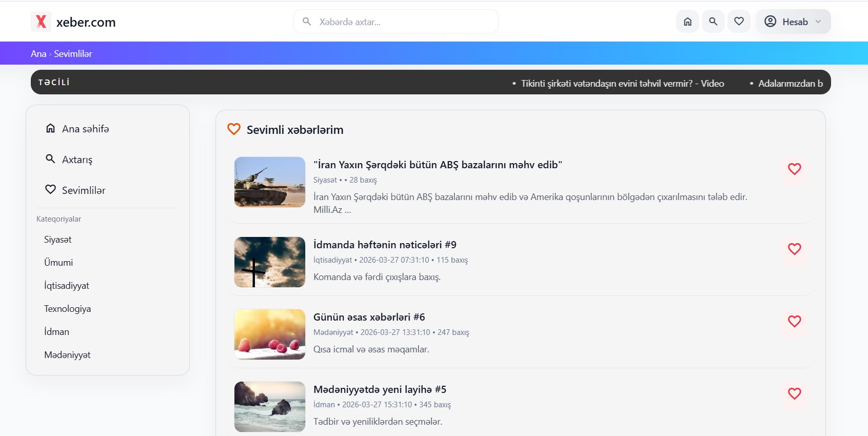Select Axtarış from sidebar menu

click(x=77, y=160)
